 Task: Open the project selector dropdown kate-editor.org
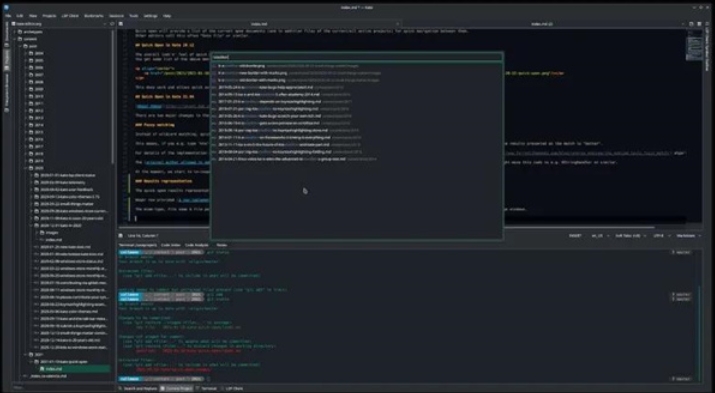[x=59, y=24]
